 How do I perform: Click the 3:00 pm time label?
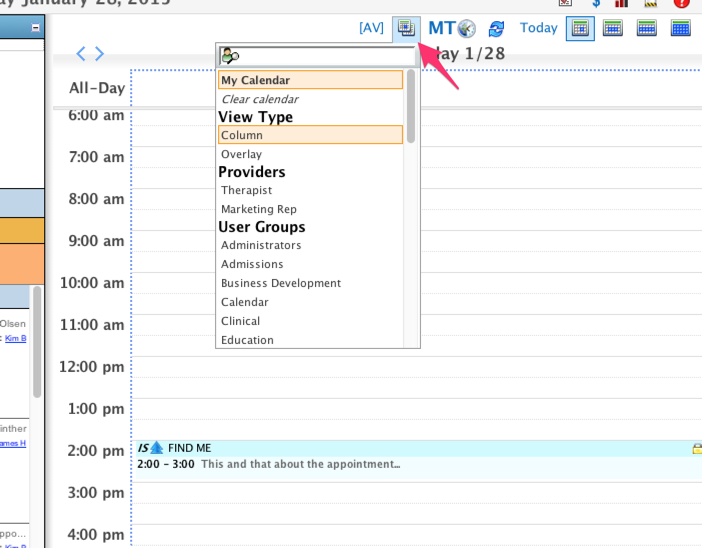point(96,493)
